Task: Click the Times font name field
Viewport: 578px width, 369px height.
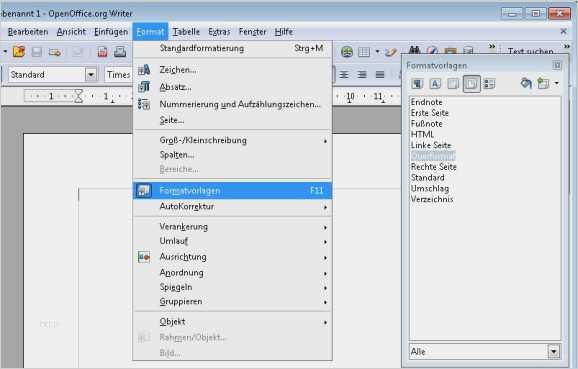Action: pos(119,75)
